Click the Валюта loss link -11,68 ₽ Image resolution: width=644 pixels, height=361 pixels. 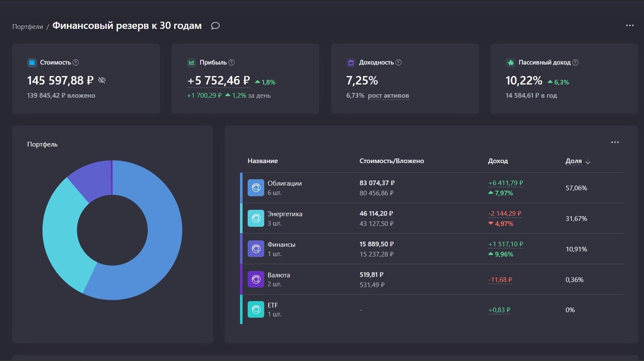499,279
